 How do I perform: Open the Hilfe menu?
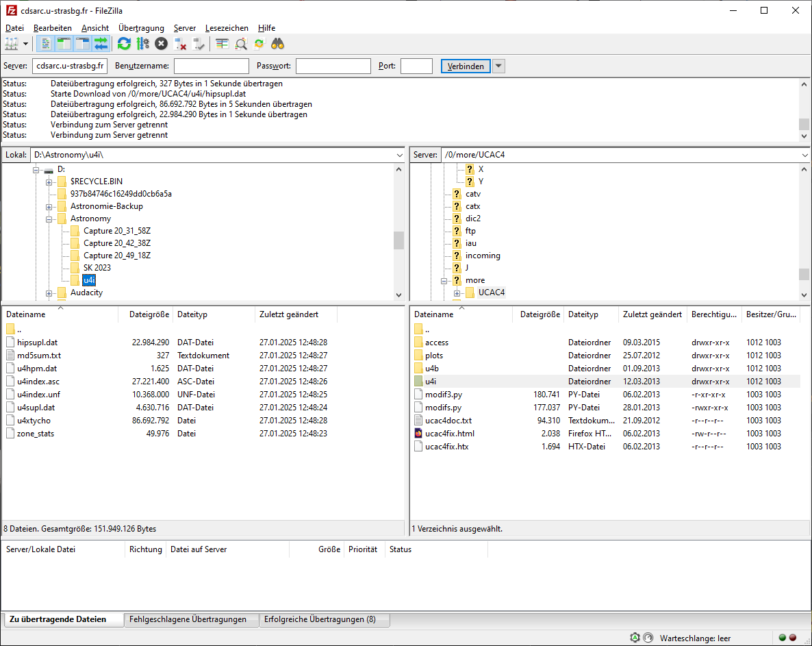coord(266,28)
